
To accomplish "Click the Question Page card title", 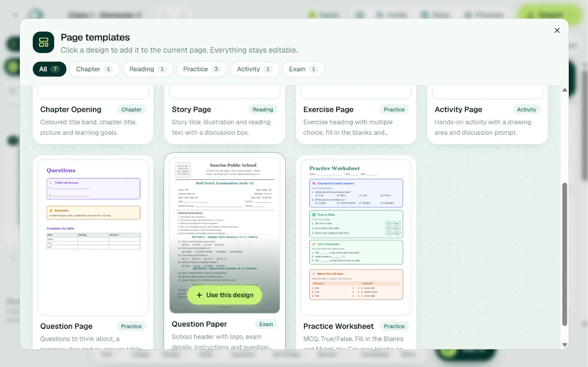I will (66, 326).
